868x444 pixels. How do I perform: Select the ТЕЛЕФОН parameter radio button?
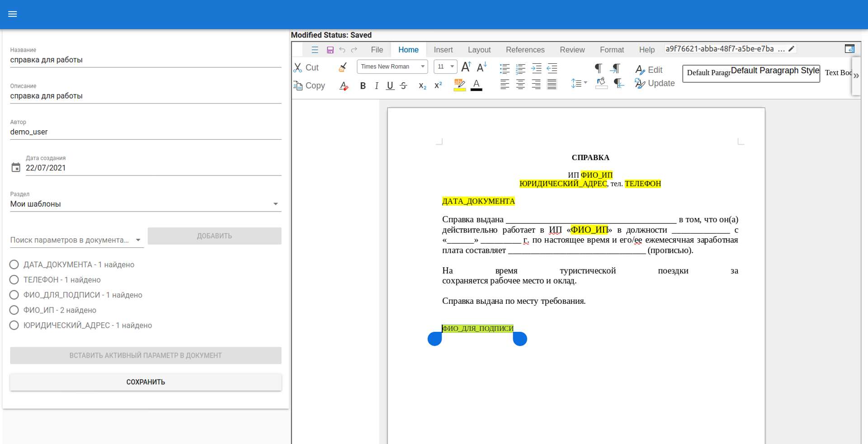click(14, 280)
